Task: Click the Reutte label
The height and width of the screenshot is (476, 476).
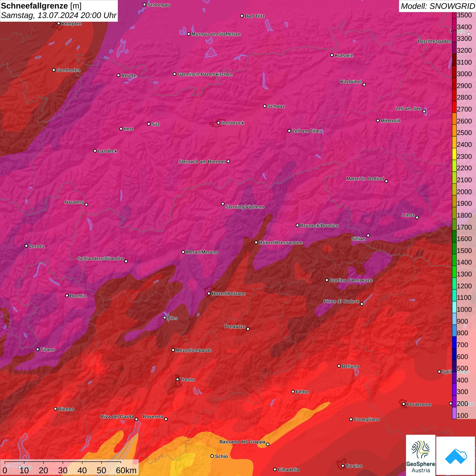Action: [129, 75]
